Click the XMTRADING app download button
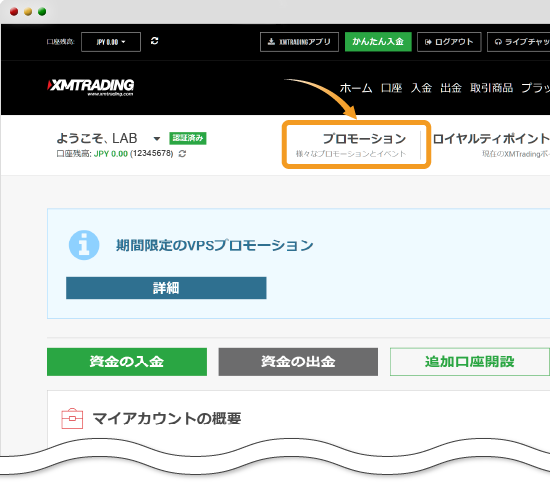Image resolution: width=550 pixels, height=484 pixels. (x=299, y=42)
